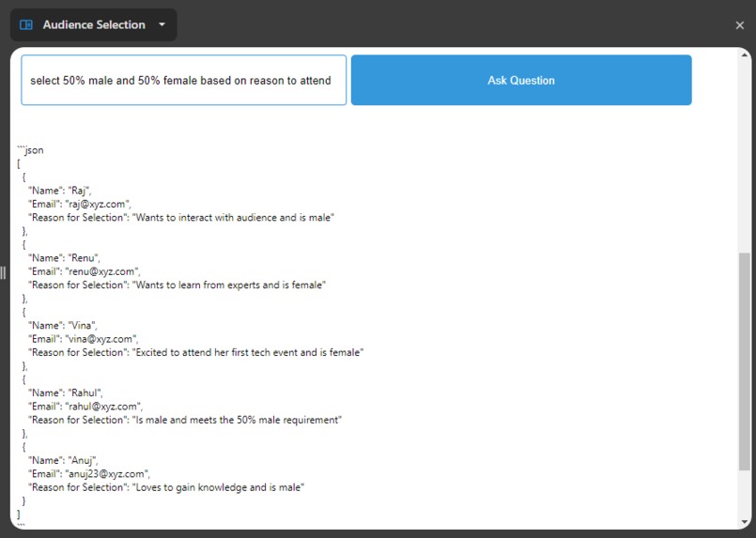Click "Wants to learn from experts and is female"
Screen dimensions: 756x538
pos(229,284)
